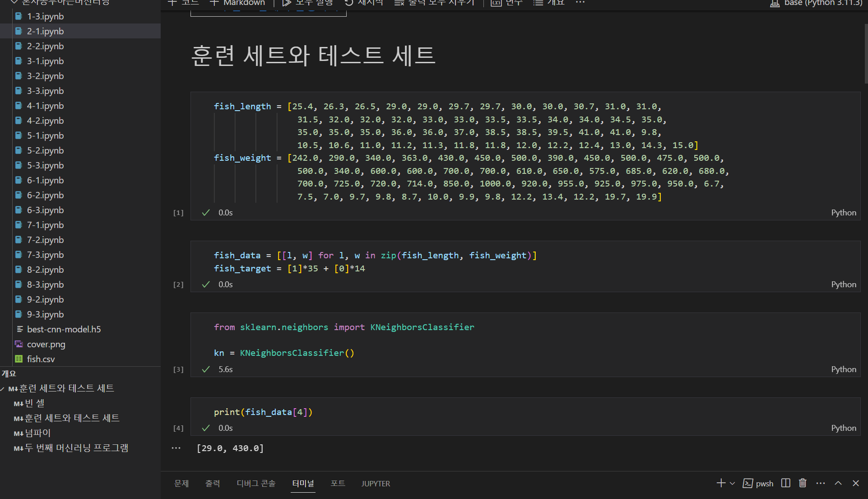Open cell output ellipsis menu
The image size is (868, 499).
coord(176,448)
